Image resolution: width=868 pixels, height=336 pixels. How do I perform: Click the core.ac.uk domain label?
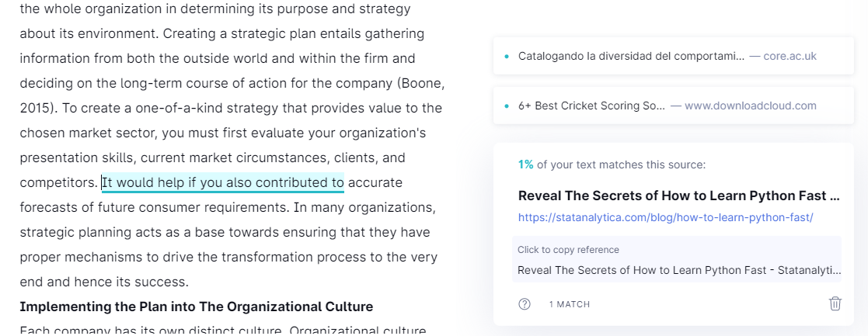(x=790, y=57)
